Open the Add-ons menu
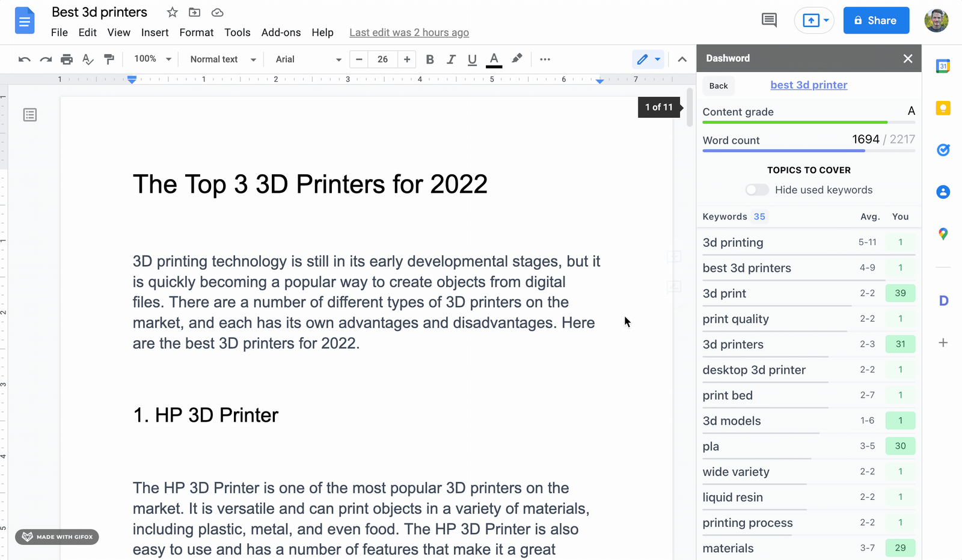Screen dimensions: 962x560 281,32
